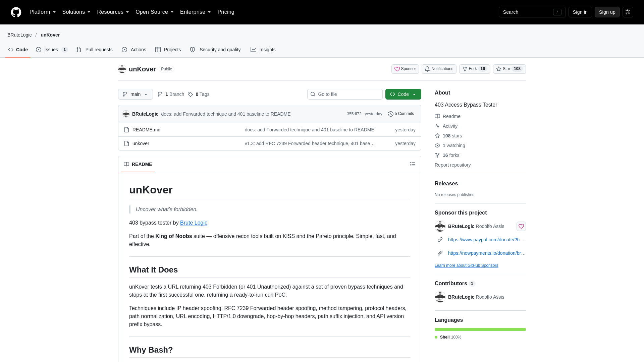644x362 pixels.
Task: Open the main branch selector dropdown
Action: pyautogui.click(x=136, y=94)
